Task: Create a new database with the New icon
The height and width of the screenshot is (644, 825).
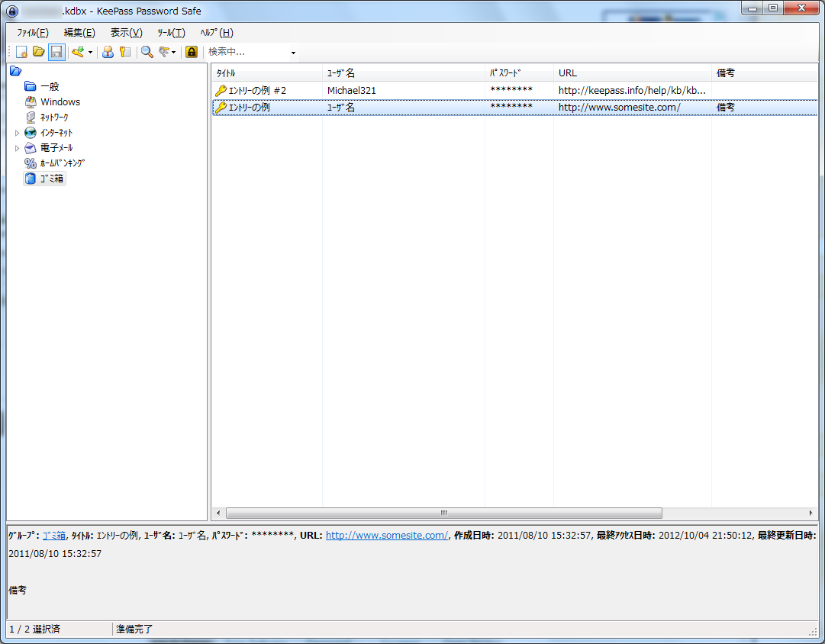Action: pyautogui.click(x=21, y=52)
